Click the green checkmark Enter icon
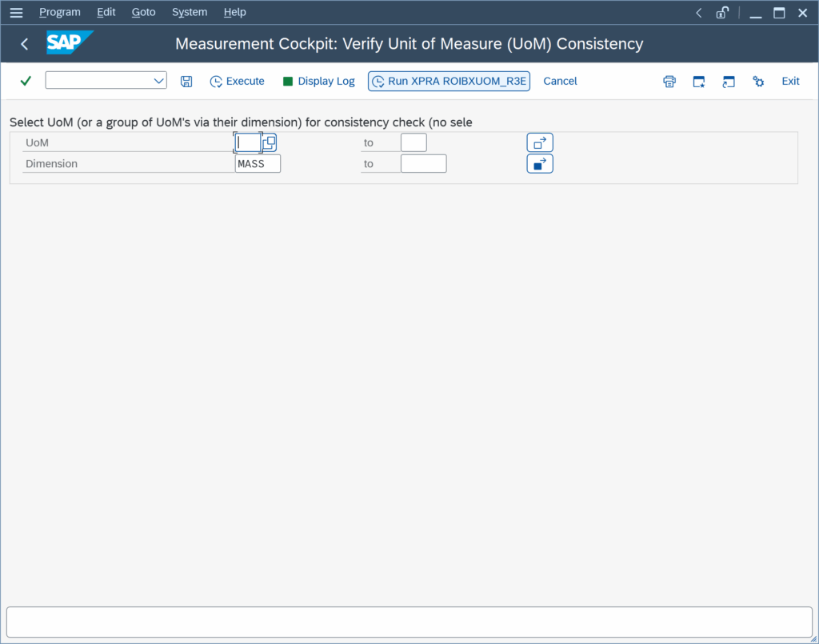Viewport: 819px width, 644px height. (26, 81)
